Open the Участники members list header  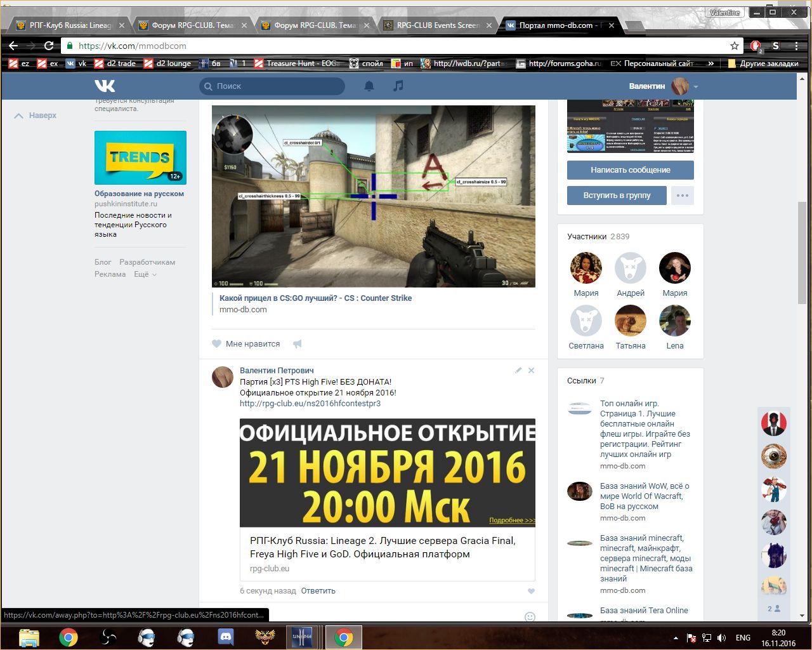(598, 236)
